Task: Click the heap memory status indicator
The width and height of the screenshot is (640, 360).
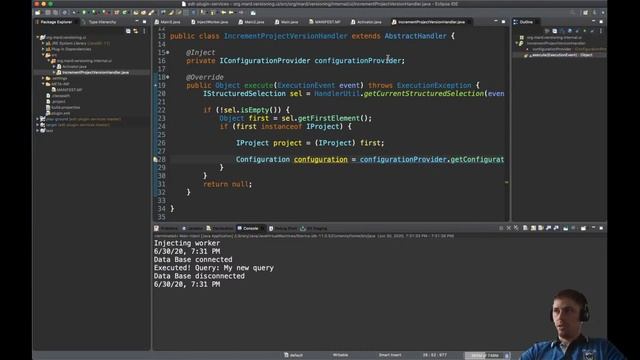Action: (484, 356)
